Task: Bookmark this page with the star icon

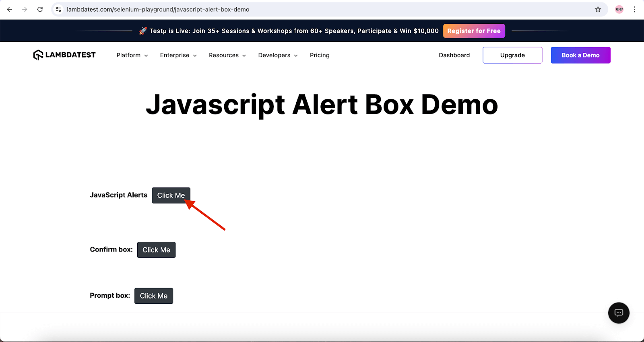Action: coord(598,9)
